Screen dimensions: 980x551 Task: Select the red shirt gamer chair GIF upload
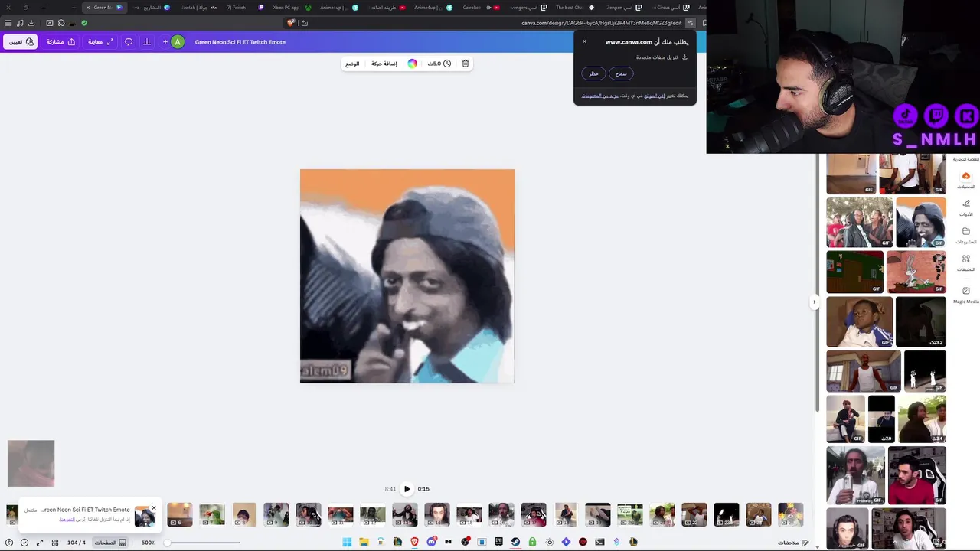(x=916, y=475)
